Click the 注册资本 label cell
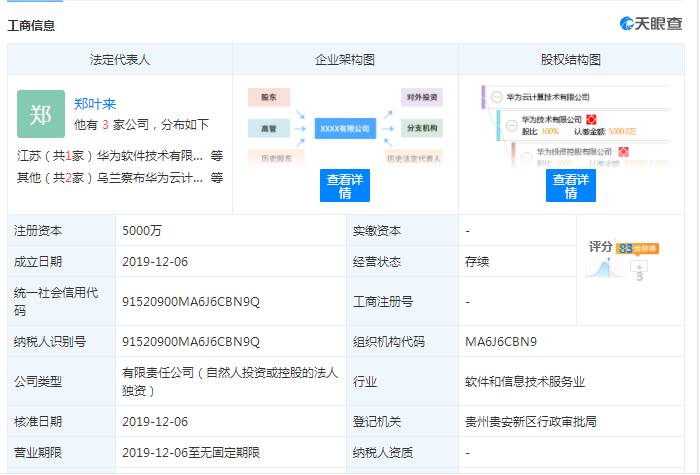 click(x=62, y=230)
